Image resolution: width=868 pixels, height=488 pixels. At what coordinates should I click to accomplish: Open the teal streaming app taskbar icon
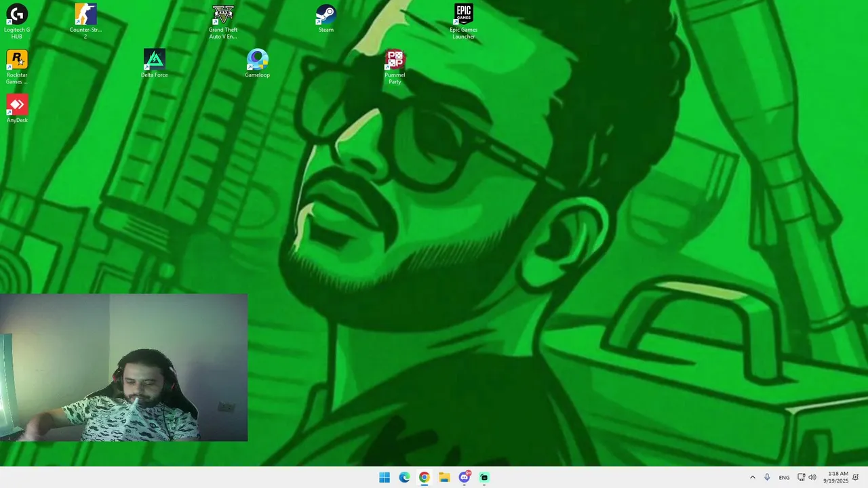(484, 477)
